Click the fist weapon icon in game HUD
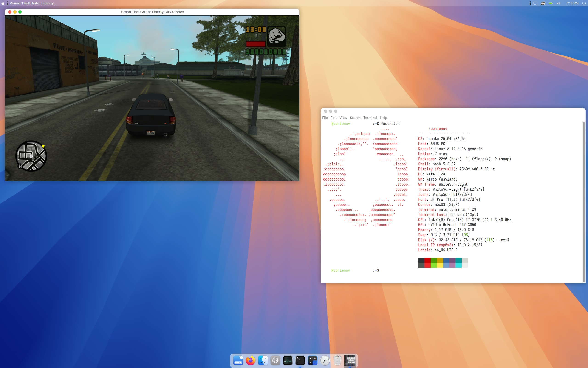Image resolution: width=588 pixels, height=368 pixels. [277, 36]
